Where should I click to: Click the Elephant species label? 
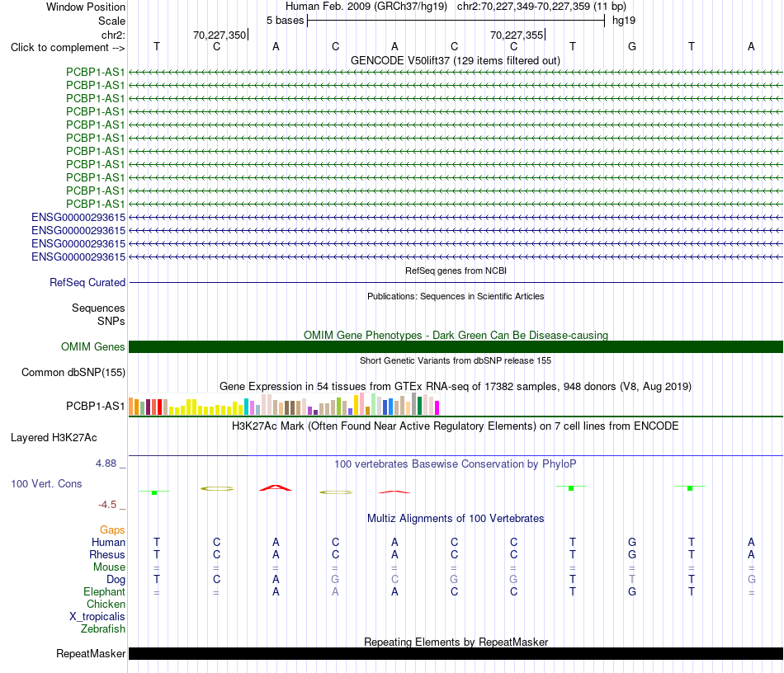(x=105, y=591)
